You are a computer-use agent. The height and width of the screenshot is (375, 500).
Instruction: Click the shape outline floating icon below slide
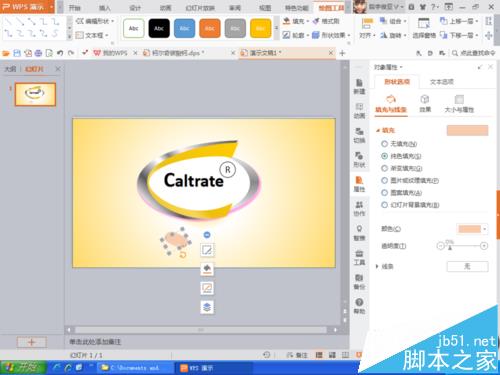[x=207, y=288]
